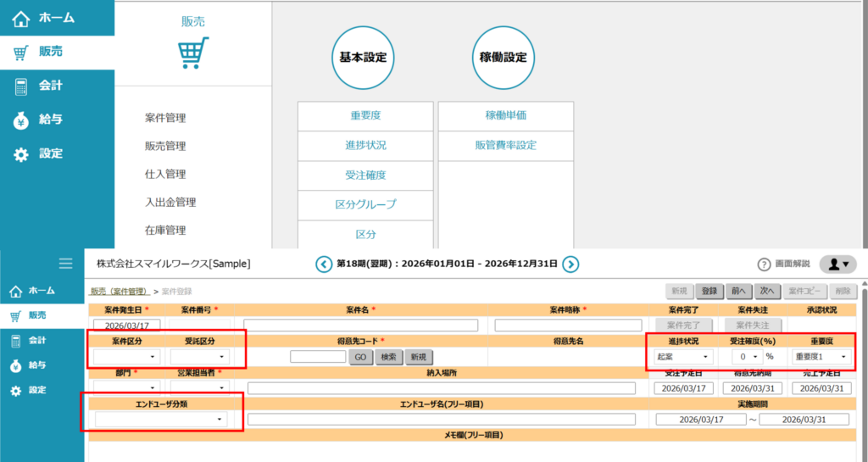Click the 案件名 text input field
868x462 pixels.
(360, 325)
